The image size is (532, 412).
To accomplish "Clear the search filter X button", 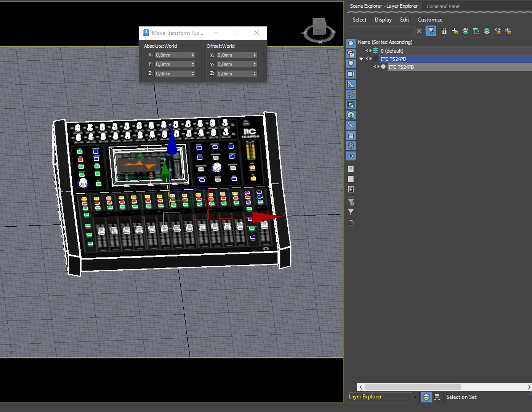I will click(419, 31).
